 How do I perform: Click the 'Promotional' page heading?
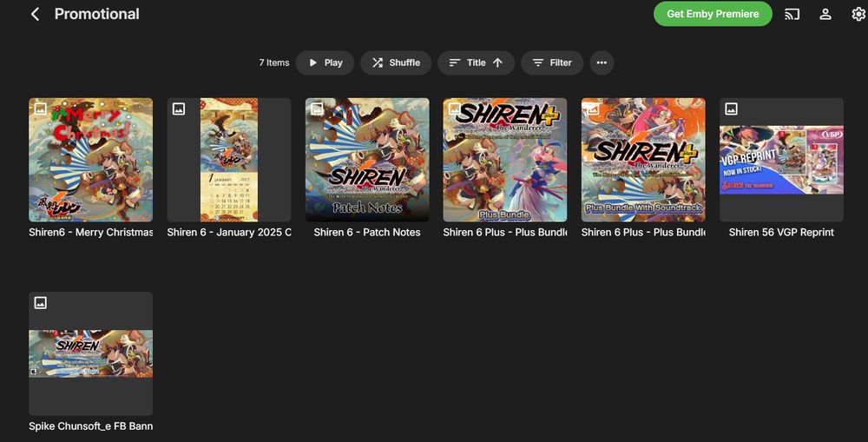coord(97,14)
